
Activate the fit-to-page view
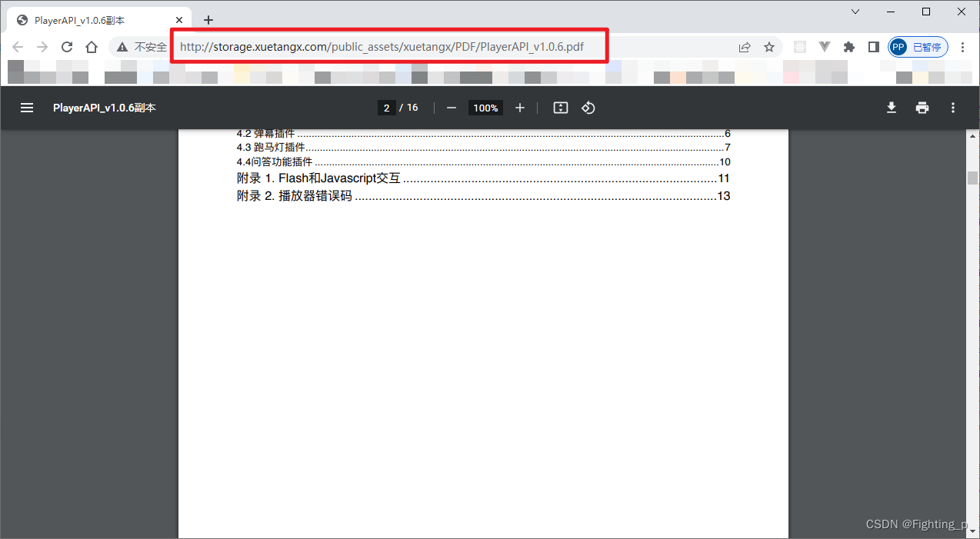[x=560, y=108]
